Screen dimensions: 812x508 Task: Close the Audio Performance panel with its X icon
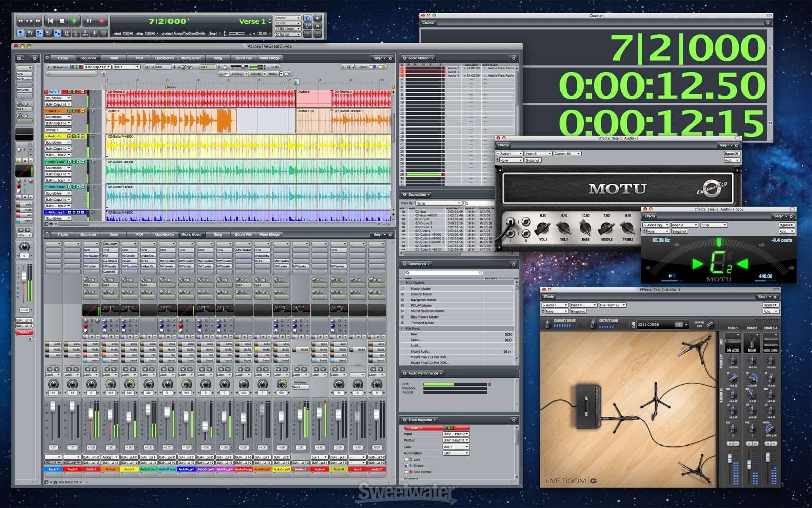(404, 373)
